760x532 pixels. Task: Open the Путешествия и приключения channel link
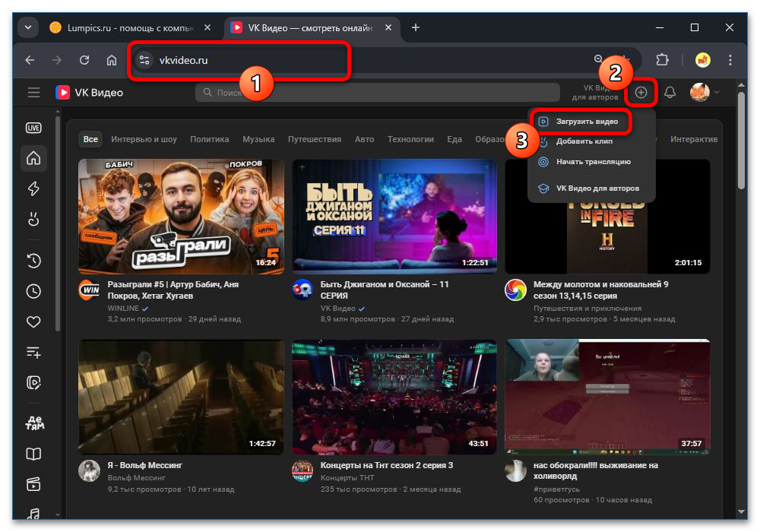pyautogui.click(x=587, y=308)
